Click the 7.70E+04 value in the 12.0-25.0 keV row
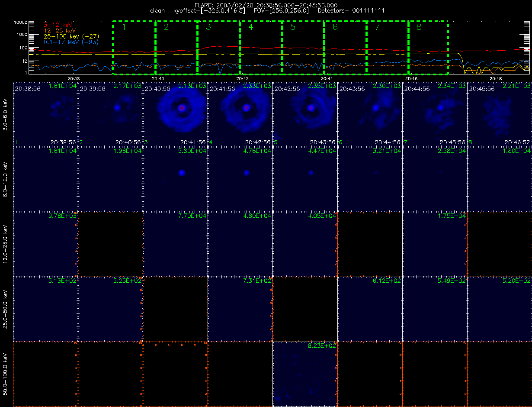Viewport: 532px width, 407px height. tap(192, 216)
